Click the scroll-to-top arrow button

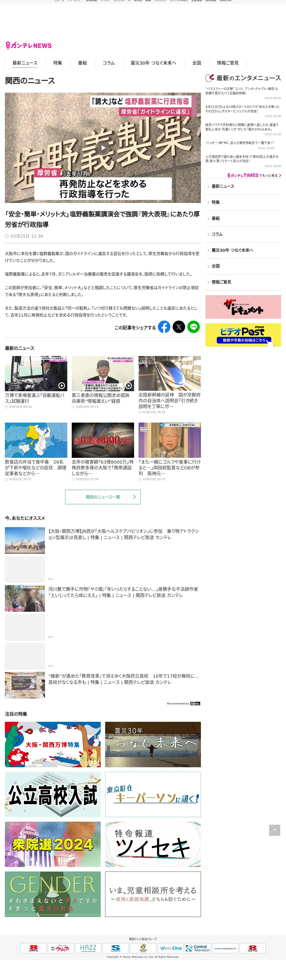tap(275, 830)
